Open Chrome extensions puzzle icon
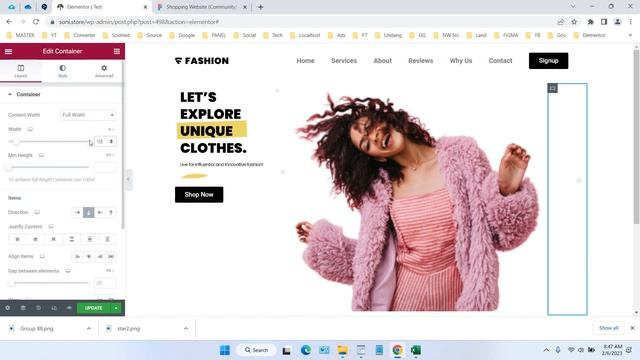Image resolution: width=640 pixels, height=360 pixels. [x=590, y=22]
